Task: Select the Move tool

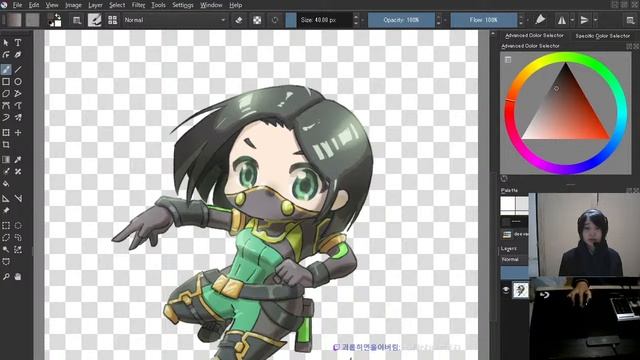Action: 18,133
